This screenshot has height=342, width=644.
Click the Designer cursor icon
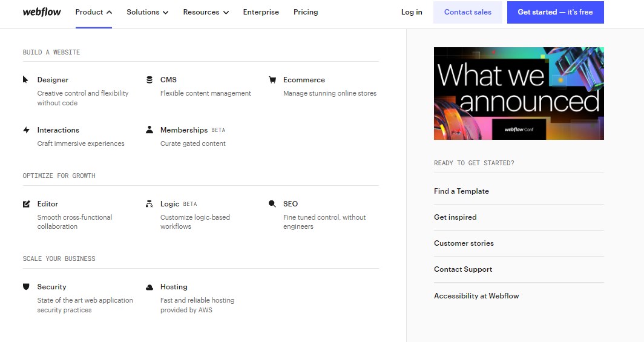[x=25, y=80]
